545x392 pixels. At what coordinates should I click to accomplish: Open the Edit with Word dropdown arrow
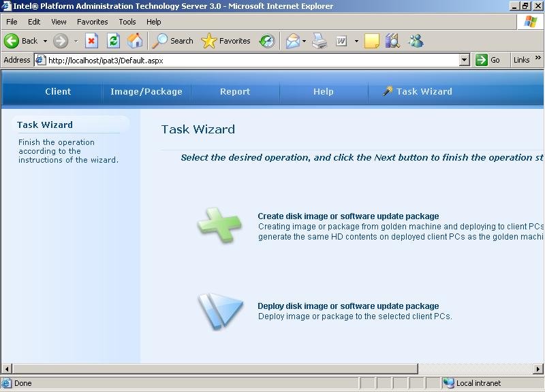(x=356, y=41)
